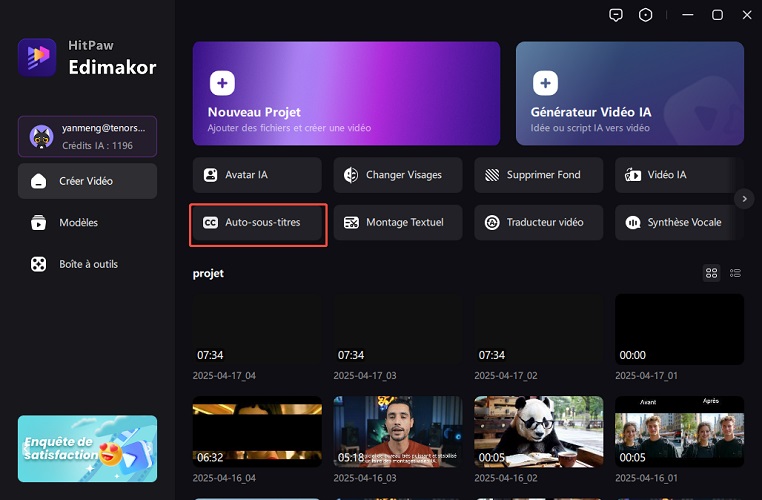Click the 'projet' section heading

click(208, 274)
